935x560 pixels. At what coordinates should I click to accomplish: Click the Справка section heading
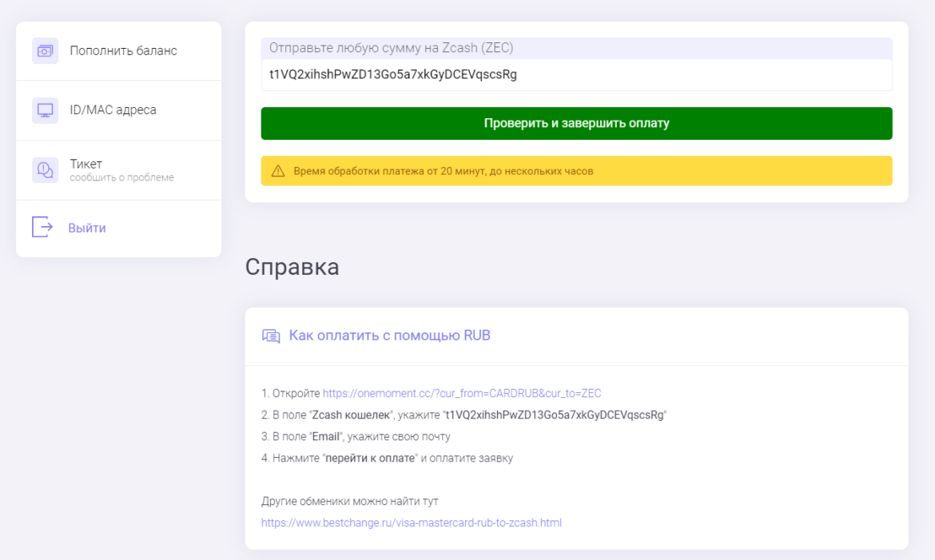pos(292,267)
